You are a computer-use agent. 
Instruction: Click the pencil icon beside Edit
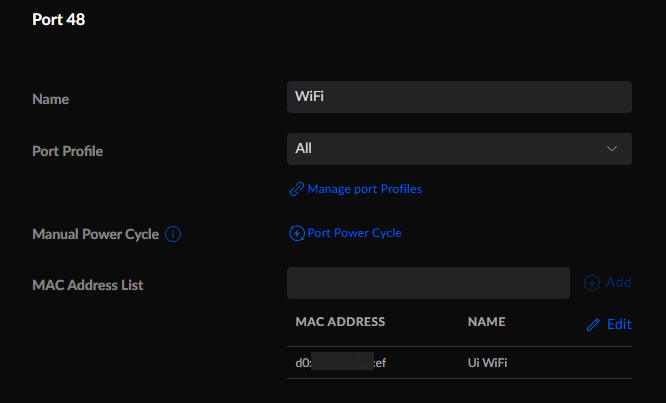coord(593,325)
